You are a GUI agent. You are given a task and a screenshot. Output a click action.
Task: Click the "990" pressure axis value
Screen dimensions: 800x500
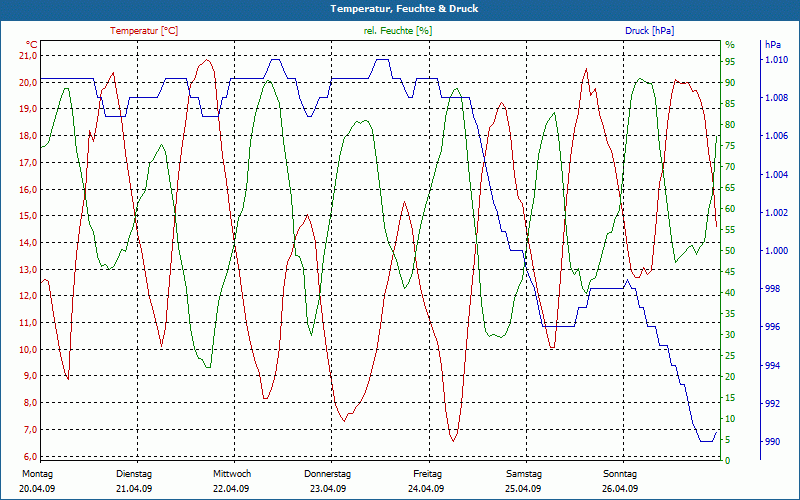point(773,442)
